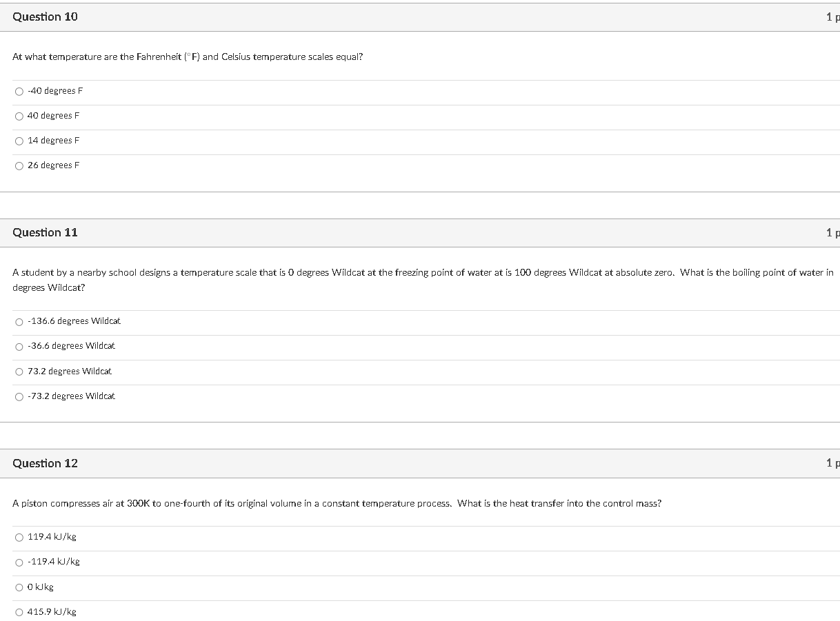840x621 pixels.
Task: Select -136.6 degrees Wildcat answer
Action: coord(19,321)
